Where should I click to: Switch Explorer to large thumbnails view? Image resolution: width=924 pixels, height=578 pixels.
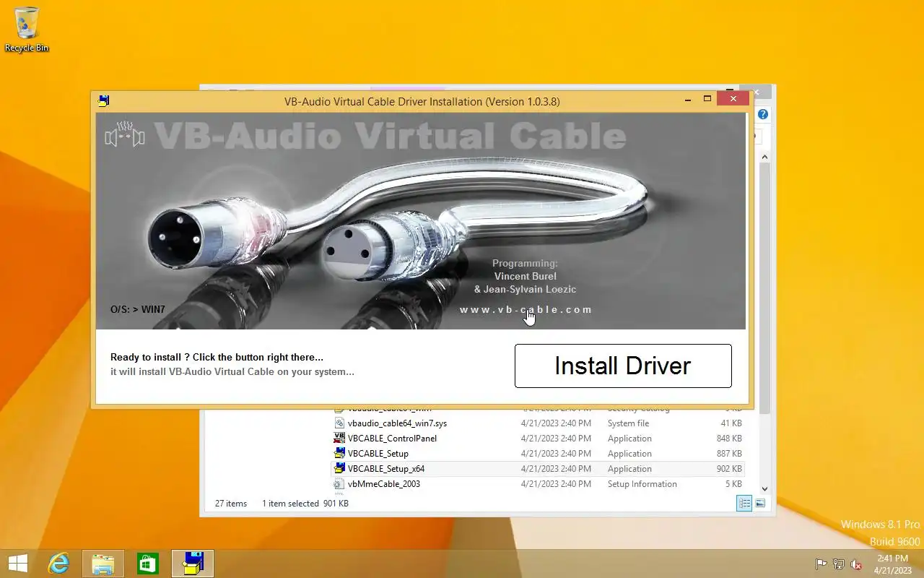[760, 503]
